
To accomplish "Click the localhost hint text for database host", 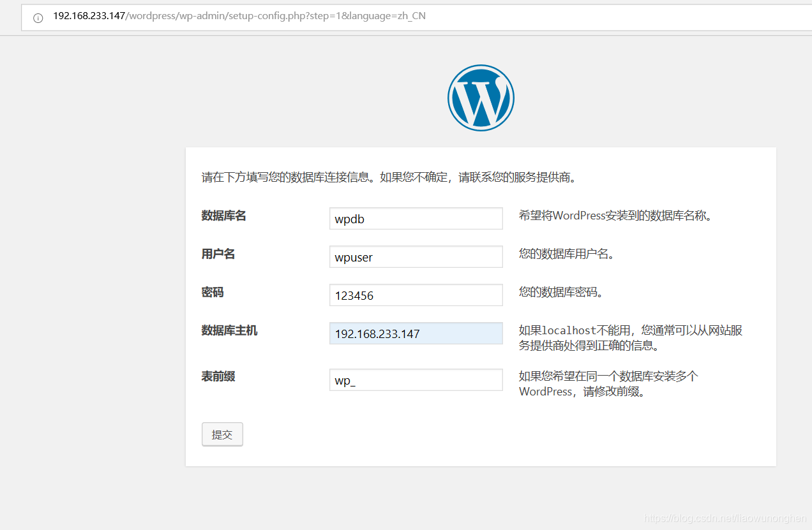I will (x=631, y=338).
